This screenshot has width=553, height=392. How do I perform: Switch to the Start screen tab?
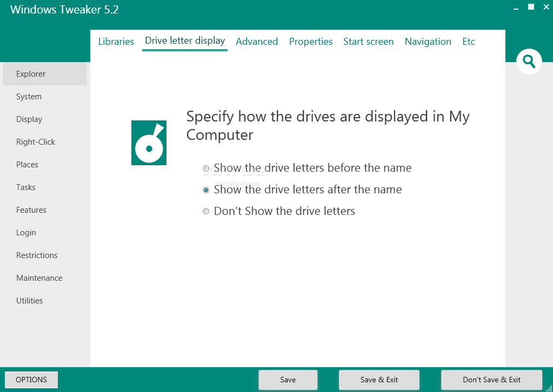(x=369, y=42)
